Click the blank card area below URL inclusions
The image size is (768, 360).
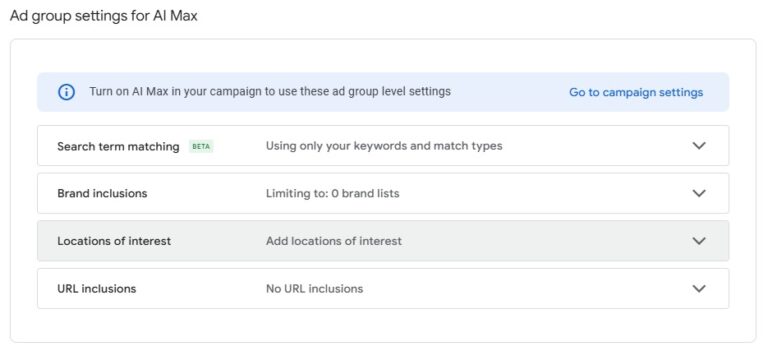point(383,325)
